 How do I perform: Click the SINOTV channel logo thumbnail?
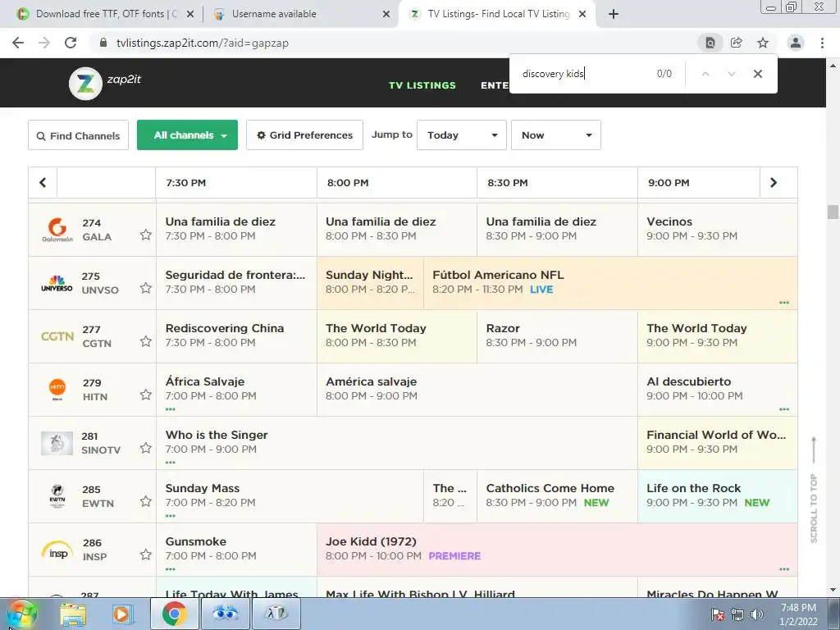[x=57, y=443]
